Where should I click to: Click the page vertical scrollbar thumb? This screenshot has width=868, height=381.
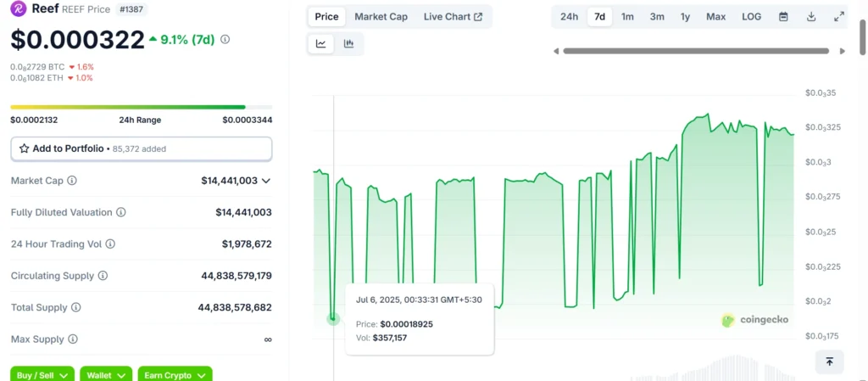coord(862,36)
